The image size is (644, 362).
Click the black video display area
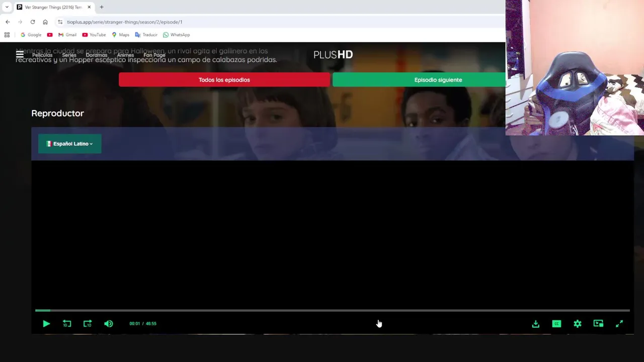(x=332, y=234)
